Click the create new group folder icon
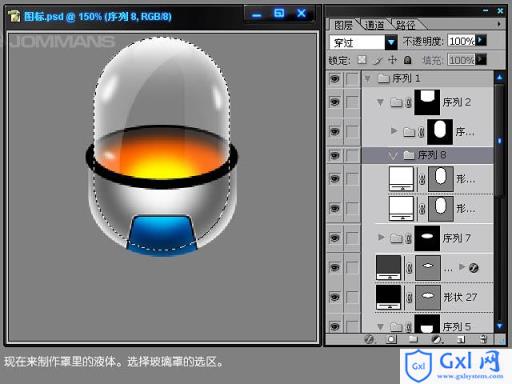 click(413, 340)
